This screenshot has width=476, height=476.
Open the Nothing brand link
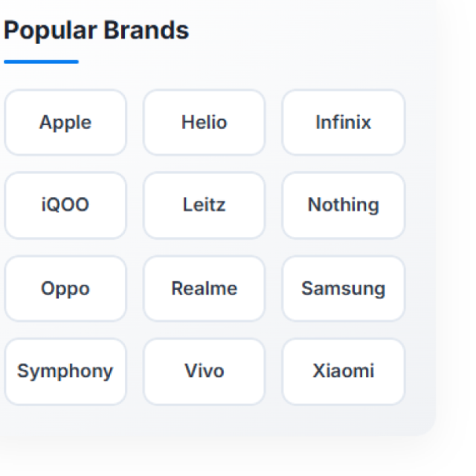343,205
